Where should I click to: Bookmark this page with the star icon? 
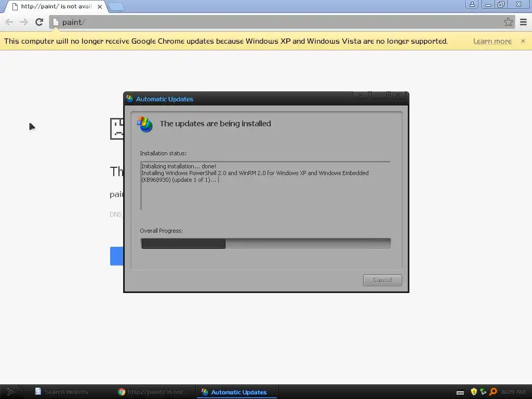[508, 22]
